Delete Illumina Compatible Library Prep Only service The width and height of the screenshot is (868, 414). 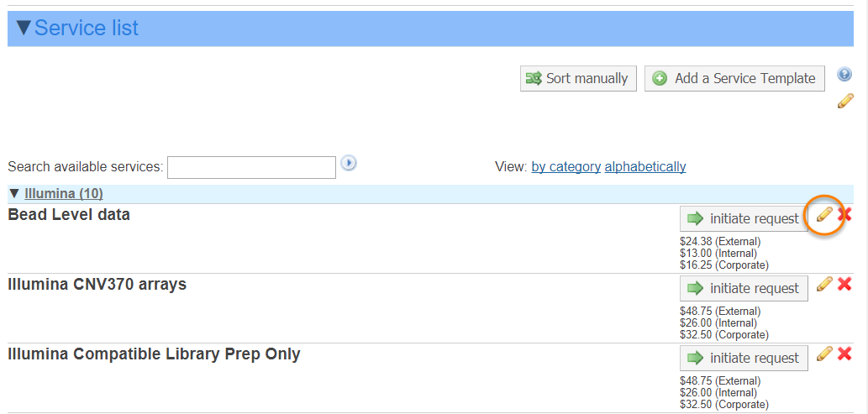844,354
